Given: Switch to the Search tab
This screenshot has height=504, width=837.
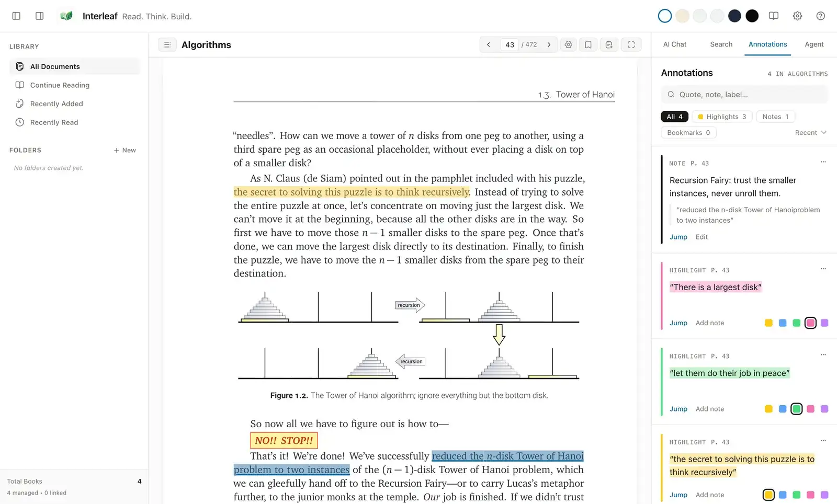Looking at the screenshot, I should click(721, 44).
